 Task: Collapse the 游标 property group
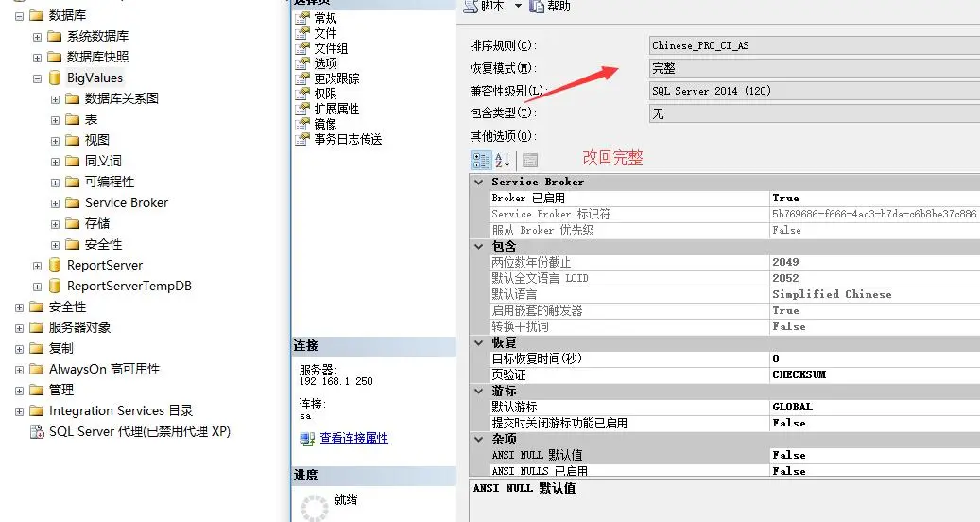pyautogui.click(x=479, y=391)
